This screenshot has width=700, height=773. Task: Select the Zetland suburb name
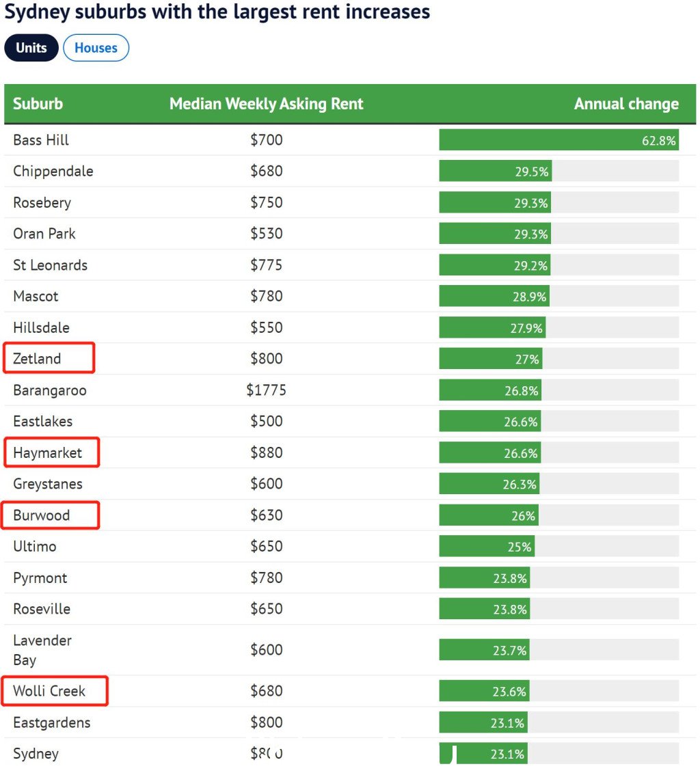coord(37,359)
